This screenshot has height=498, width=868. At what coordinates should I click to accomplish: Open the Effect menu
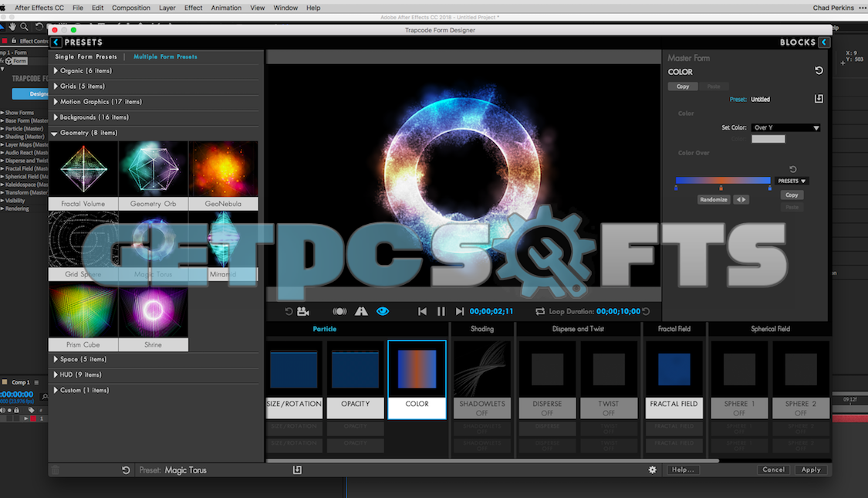click(193, 8)
